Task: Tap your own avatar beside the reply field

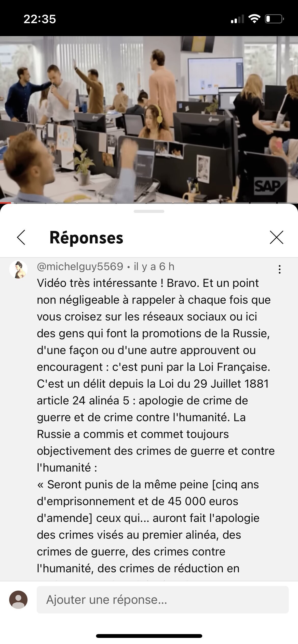Action: click(18, 599)
